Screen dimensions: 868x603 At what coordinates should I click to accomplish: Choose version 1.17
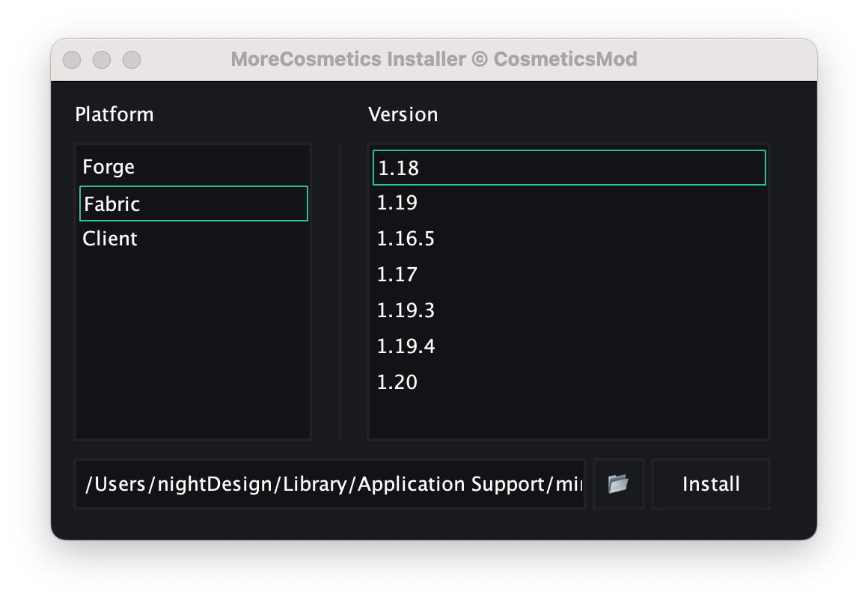[569, 275]
